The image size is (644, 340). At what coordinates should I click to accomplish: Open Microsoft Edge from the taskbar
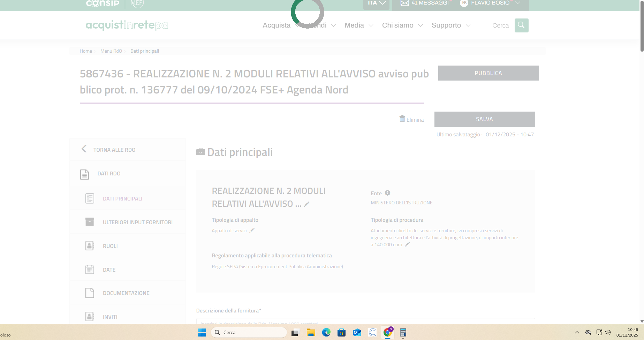click(326, 332)
